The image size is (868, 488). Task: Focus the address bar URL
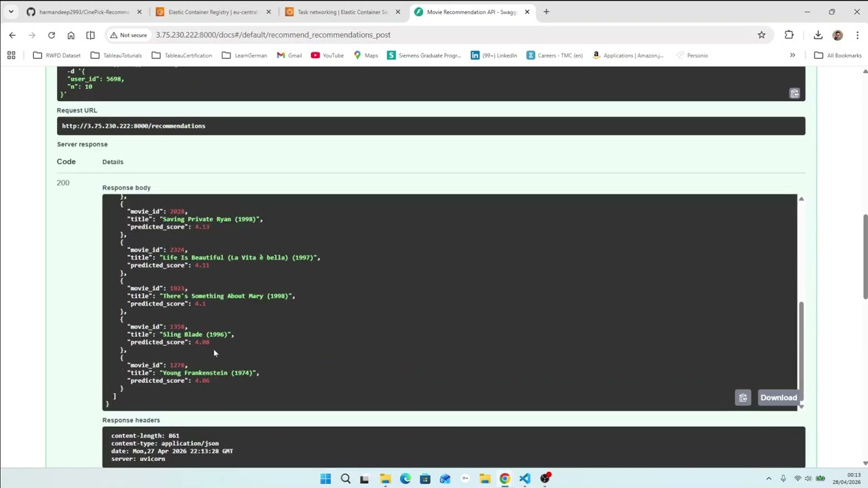coord(273,35)
